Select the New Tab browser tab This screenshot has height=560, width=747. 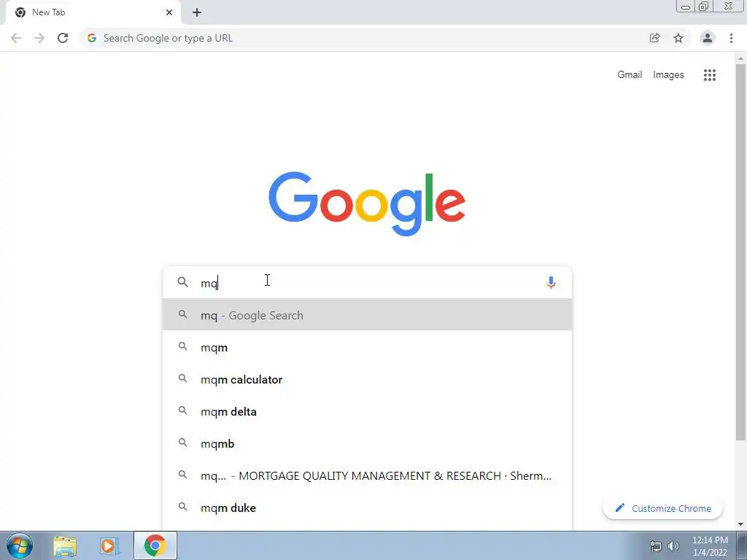click(x=93, y=12)
